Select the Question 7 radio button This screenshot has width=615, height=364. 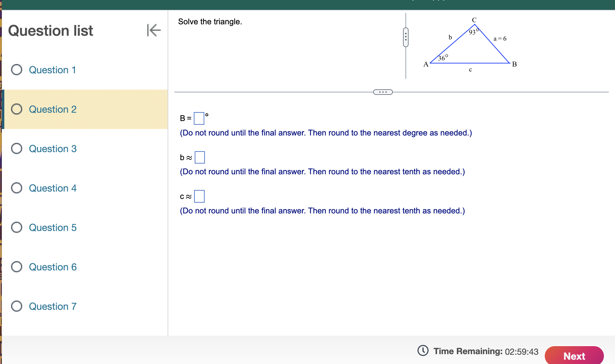pyautogui.click(x=17, y=306)
